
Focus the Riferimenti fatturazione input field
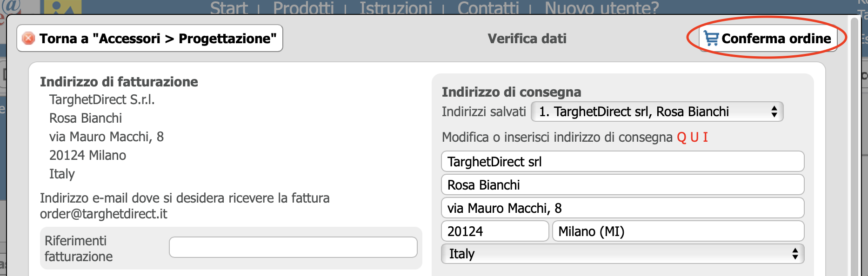[x=293, y=247]
